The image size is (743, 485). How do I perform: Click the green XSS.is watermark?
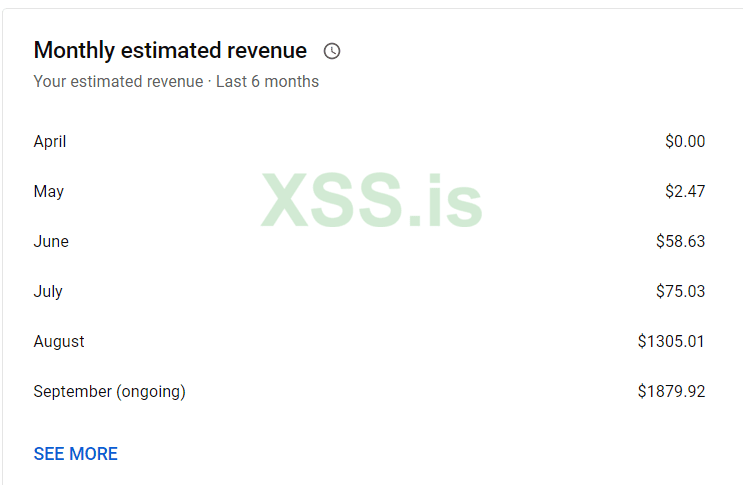click(372, 201)
